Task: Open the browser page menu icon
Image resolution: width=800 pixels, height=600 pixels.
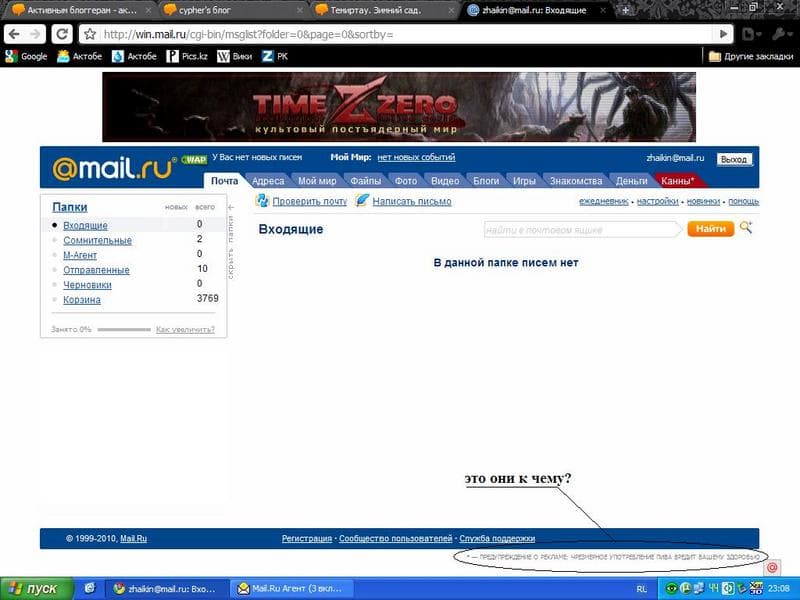Action: (x=751, y=34)
